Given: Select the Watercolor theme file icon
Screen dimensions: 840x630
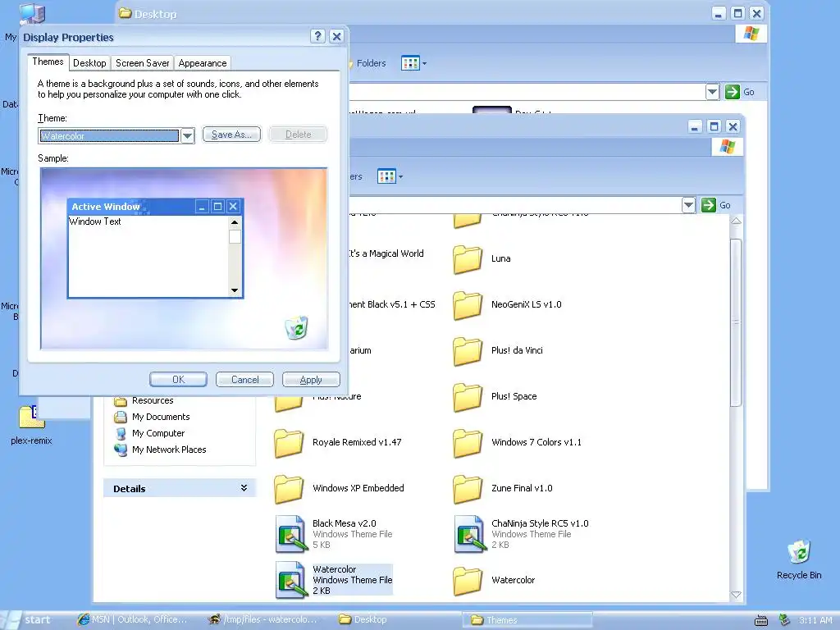Looking at the screenshot, I should (x=290, y=579).
